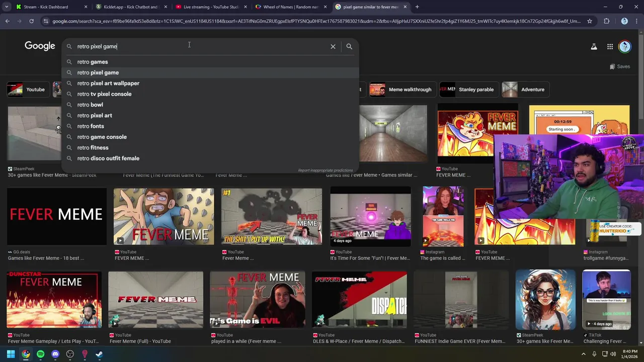Click the Google logo
This screenshot has height=362, width=644.
(x=40, y=46)
